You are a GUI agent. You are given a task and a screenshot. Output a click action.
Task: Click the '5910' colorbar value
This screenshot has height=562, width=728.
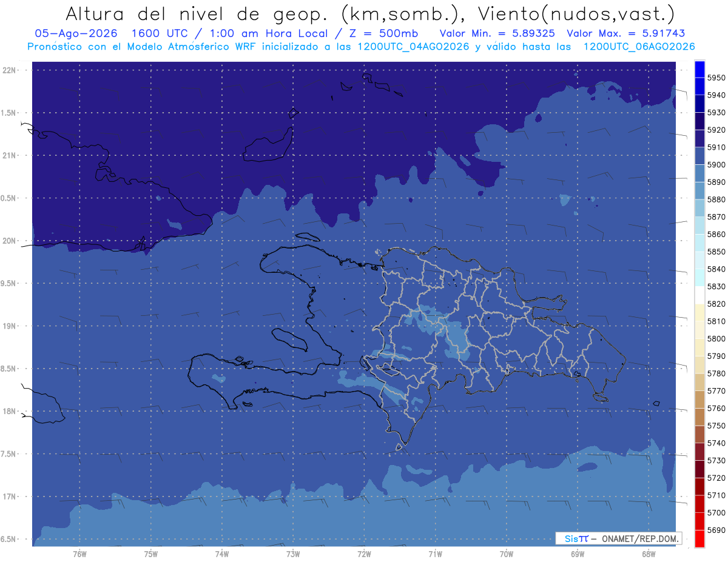716,147
